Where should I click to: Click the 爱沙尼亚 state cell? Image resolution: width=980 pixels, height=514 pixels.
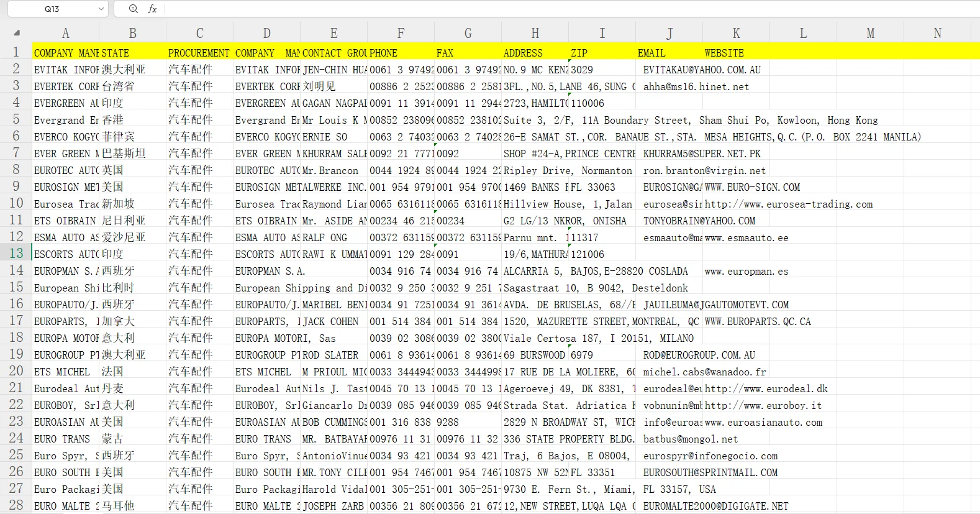tap(132, 237)
